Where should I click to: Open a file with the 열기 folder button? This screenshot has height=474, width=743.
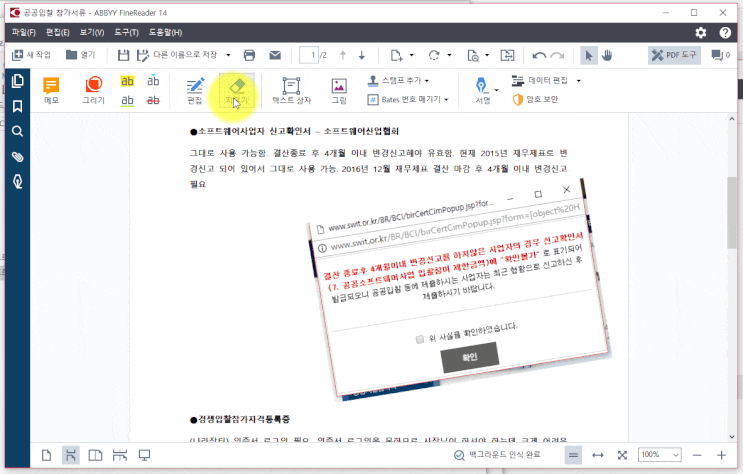point(80,55)
